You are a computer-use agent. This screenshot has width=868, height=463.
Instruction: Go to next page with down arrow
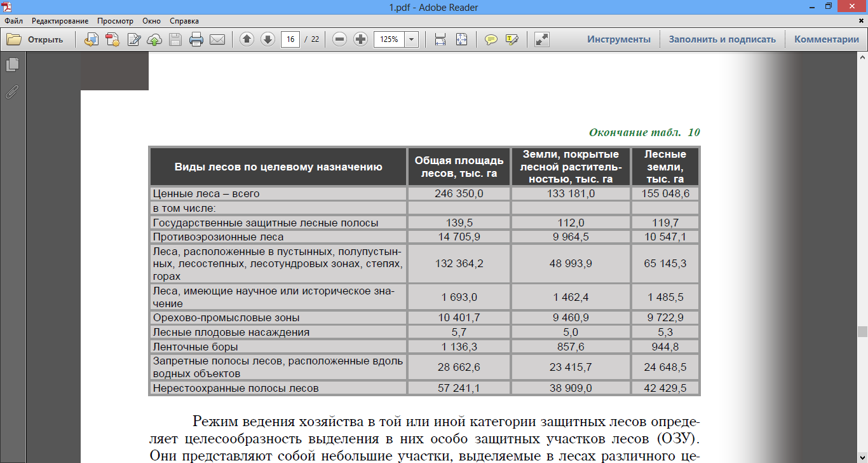point(268,39)
